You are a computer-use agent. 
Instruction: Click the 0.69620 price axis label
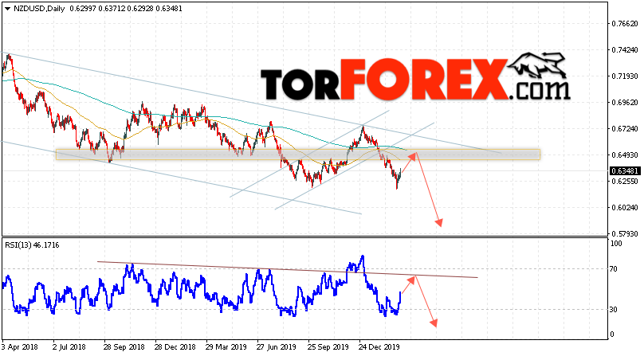coord(625,103)
